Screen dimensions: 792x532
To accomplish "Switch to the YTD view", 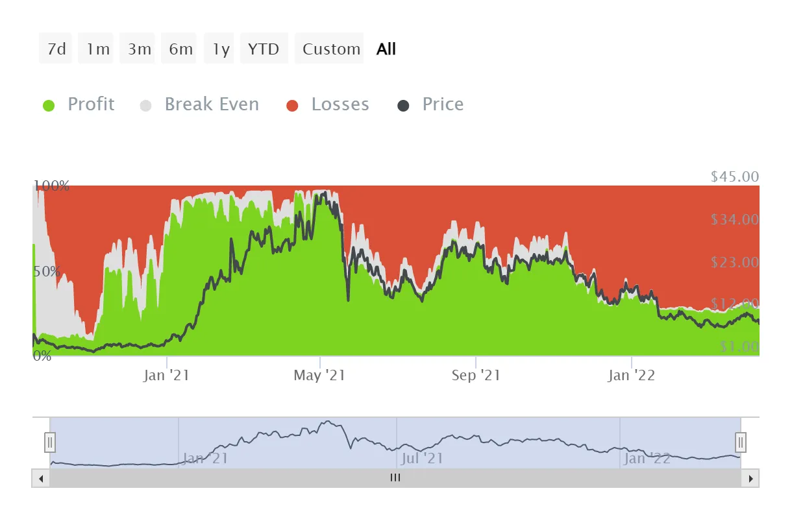I will pyautogui.click(x=264, y=48).
